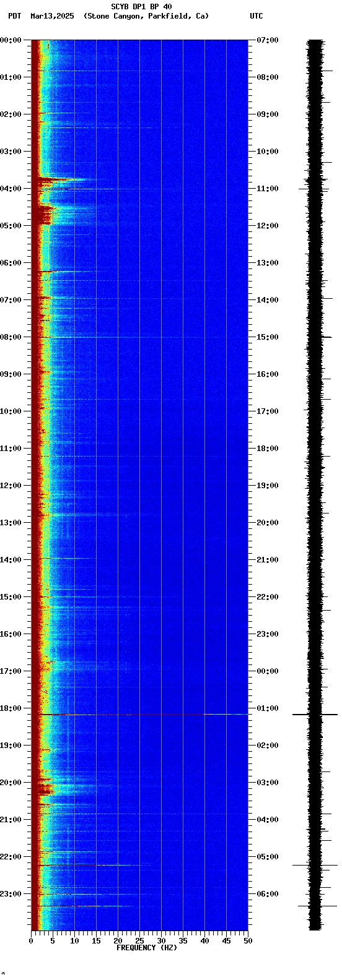This screenshot has width=342, height=980.
Task: Click the UTC time label '19:00'
Action: point(268,486)
